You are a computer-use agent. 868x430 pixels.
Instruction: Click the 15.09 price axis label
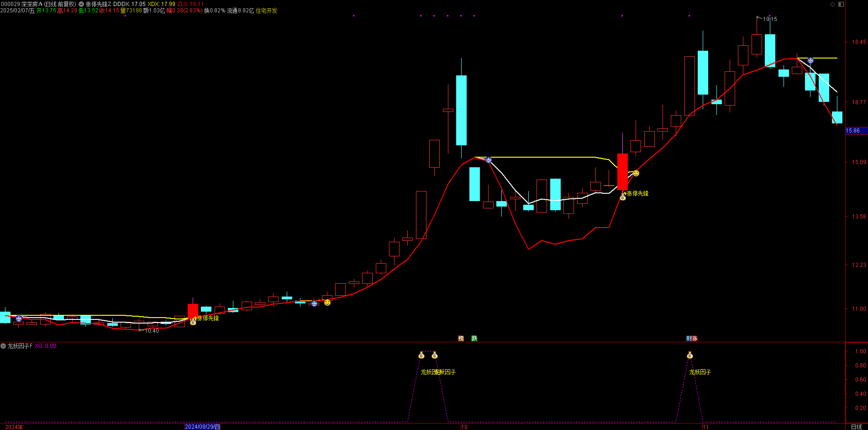point(859,162)
